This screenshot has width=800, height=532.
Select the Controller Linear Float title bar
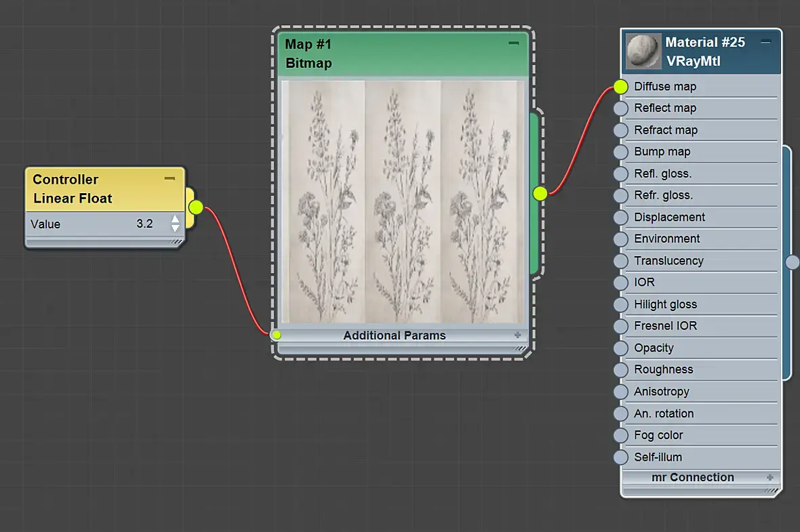pyautogui.click(x=105, y=189)
